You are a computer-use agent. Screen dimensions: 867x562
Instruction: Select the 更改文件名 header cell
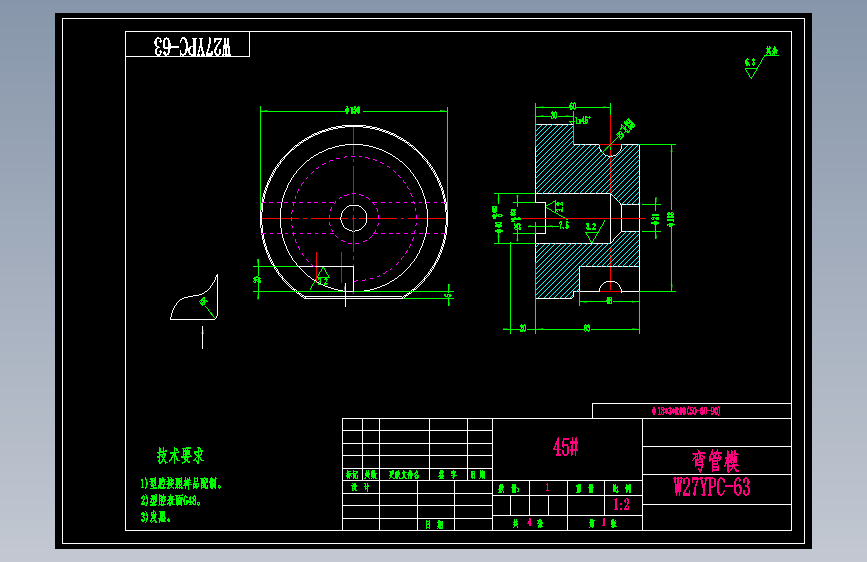click(404, 475)
